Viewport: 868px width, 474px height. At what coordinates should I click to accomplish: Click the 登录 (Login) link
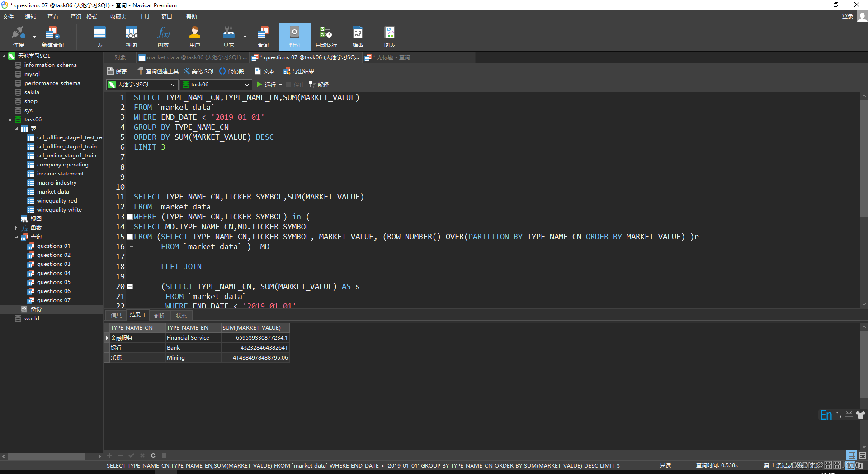pyautogui.click(x=848, y=16)
